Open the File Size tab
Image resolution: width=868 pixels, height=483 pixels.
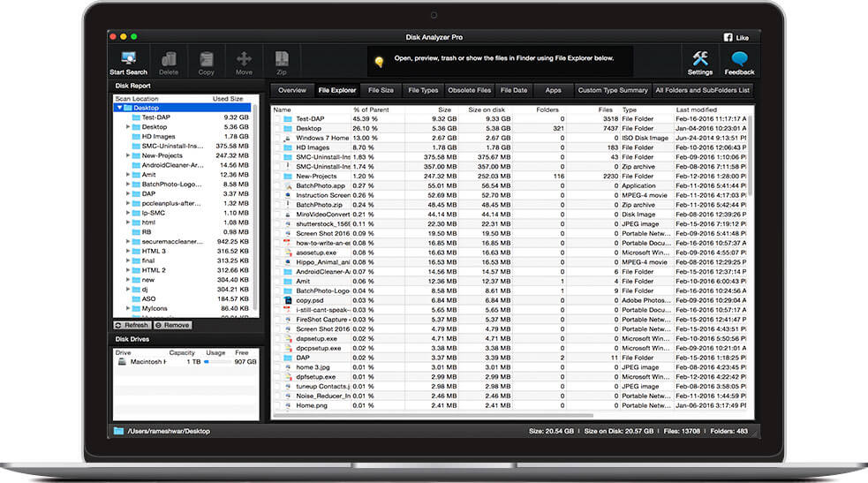click(381, 90)
